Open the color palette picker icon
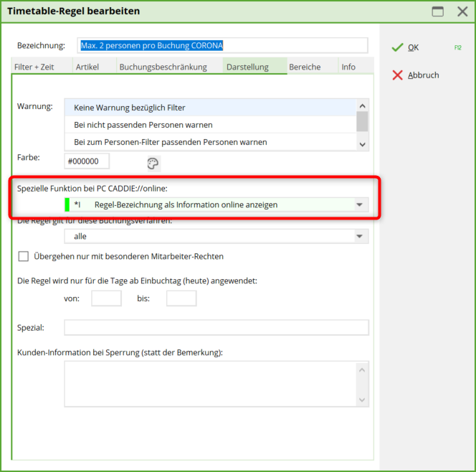Screen dimensions: 476x472 (x=152, y=163)
